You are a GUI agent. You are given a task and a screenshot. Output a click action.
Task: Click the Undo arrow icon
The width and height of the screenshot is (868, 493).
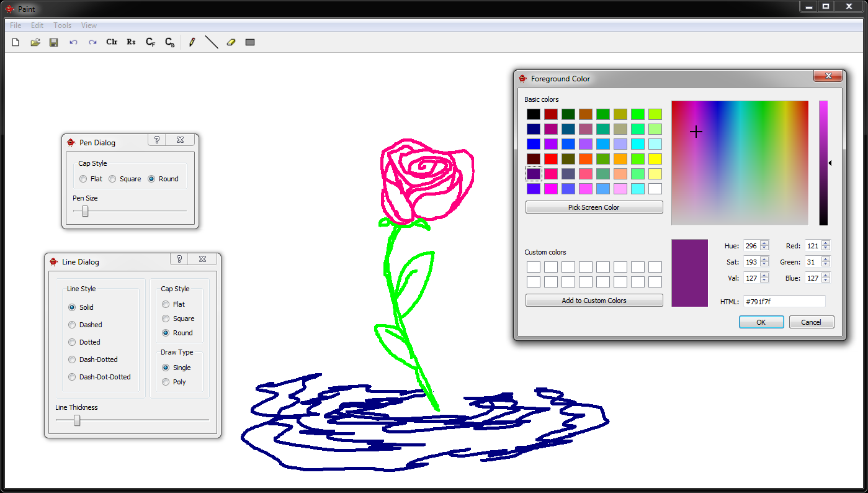point(73,42)
